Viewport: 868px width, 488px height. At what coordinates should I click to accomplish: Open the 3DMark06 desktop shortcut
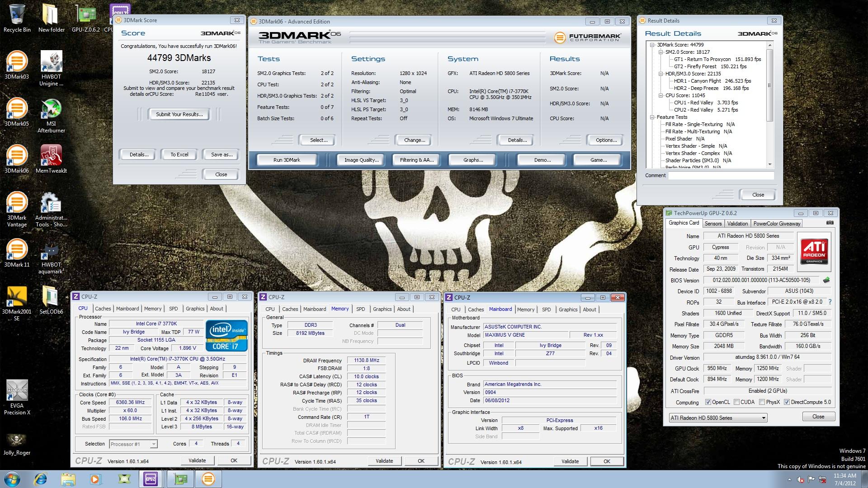pos(17,159)
